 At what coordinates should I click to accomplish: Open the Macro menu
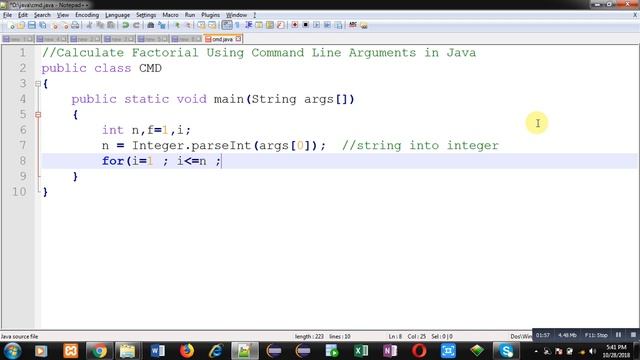(x=170, y=15)
